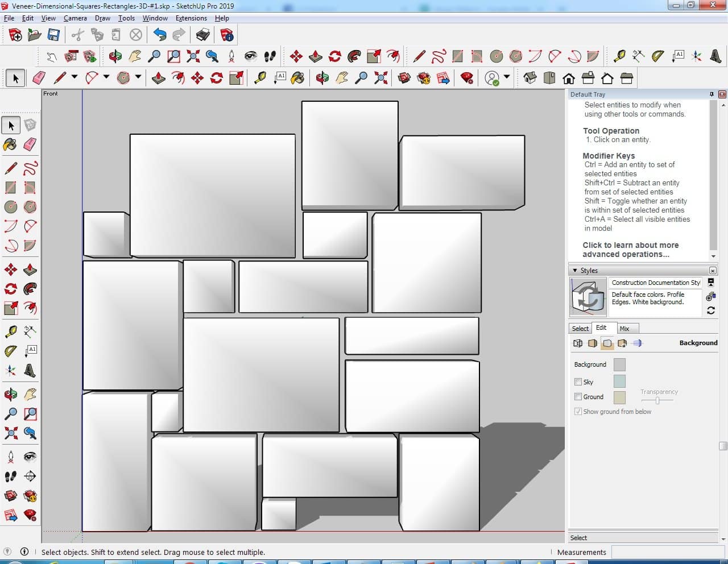Click the Undo arrow icon
728x564 pixels.
pos(160,35)
